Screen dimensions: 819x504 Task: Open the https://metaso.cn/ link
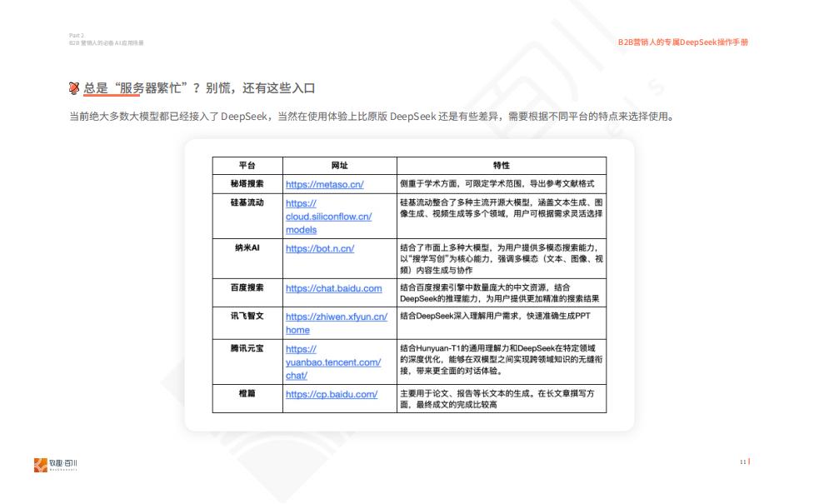[x=324, y=184]
